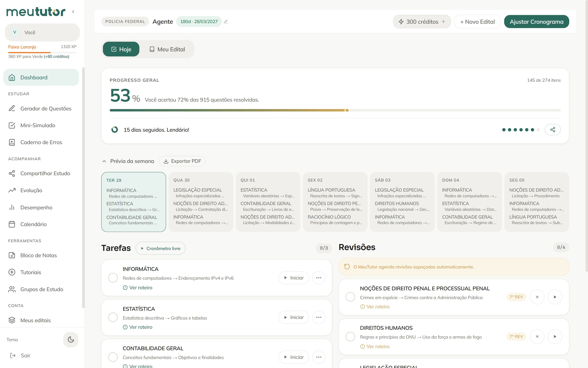Open more options for INFORMÁTICA task

click(x=318, y=278)
